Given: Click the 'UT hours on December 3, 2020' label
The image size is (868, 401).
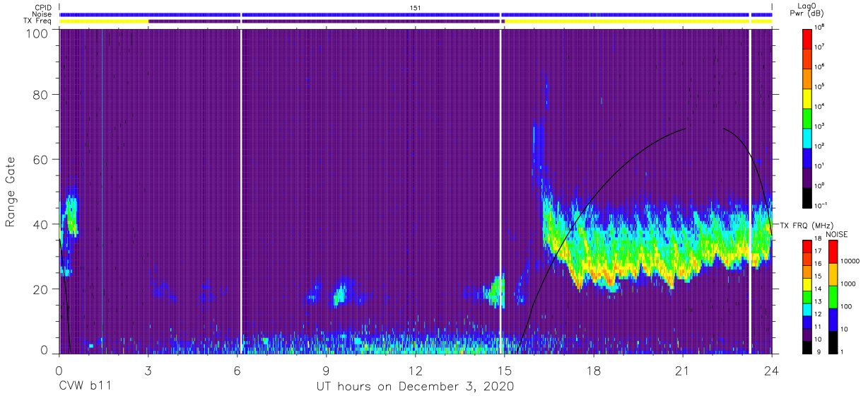Looking at the screenshot, I should coord(415,387).
